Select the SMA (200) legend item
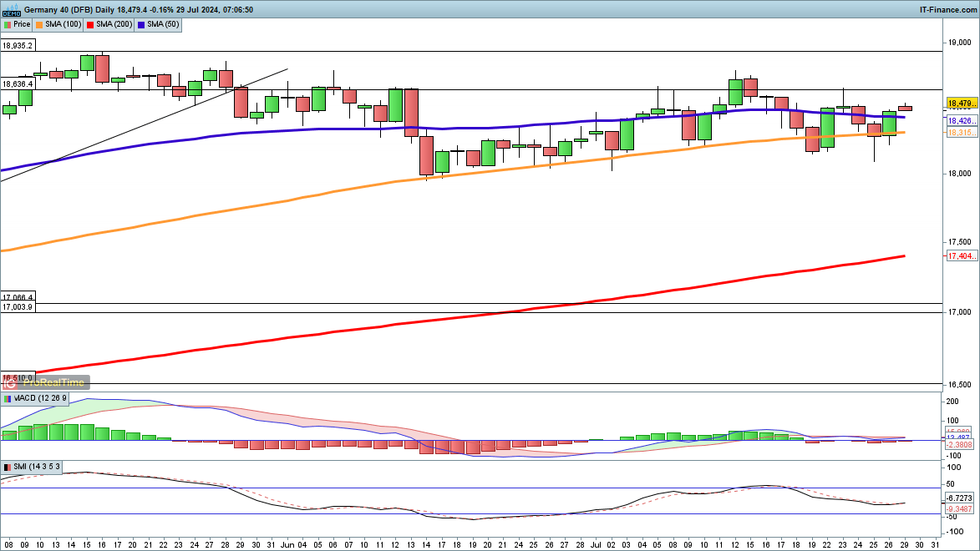The image size is (980, 551). click(110, 24)
